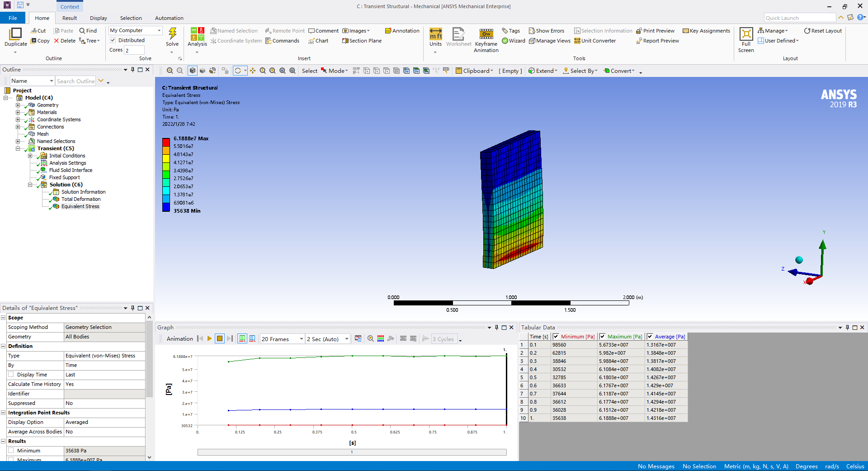Expand the Geometry tree node
The image size is (868, 471).
click(x=18, y=105)
